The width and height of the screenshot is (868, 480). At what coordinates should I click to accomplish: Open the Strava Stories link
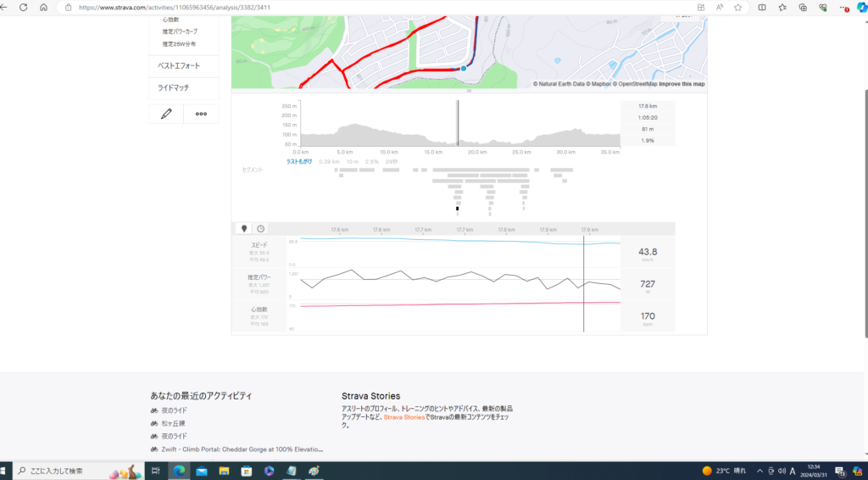(x=403, y=417)
